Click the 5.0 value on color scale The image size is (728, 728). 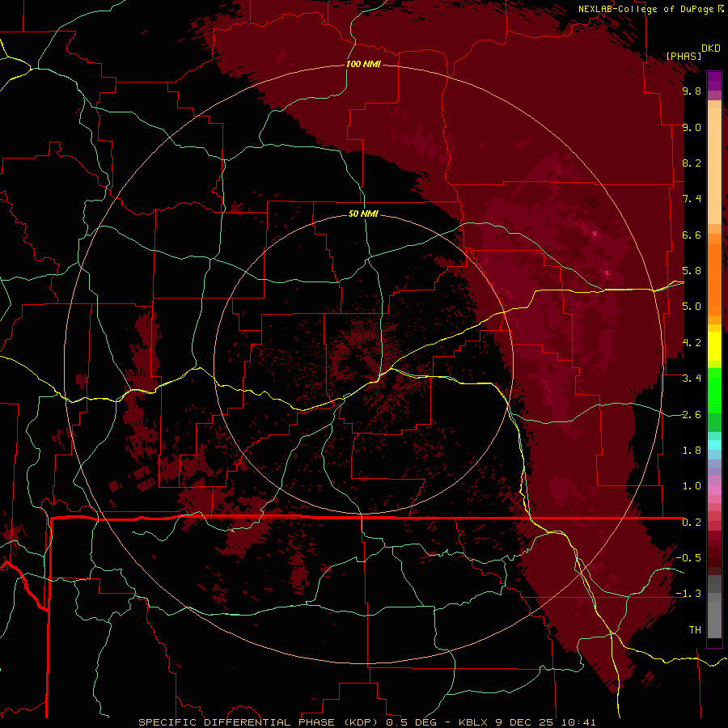[x=692, y=307]
